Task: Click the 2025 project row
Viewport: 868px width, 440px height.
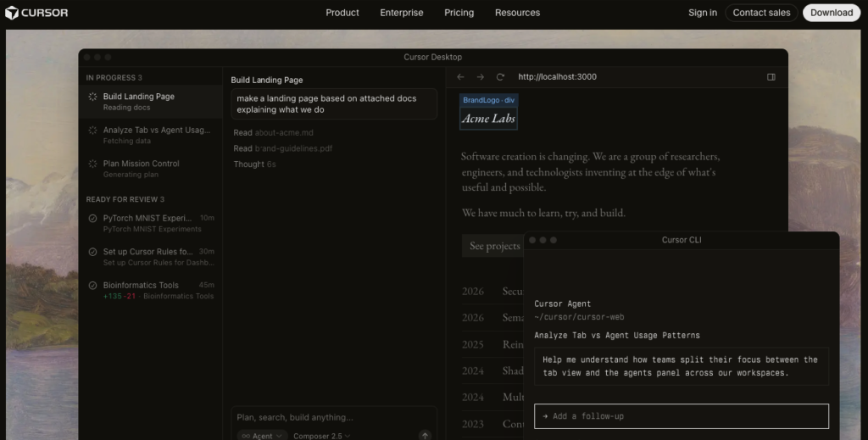Action: [x=492, y=344]
